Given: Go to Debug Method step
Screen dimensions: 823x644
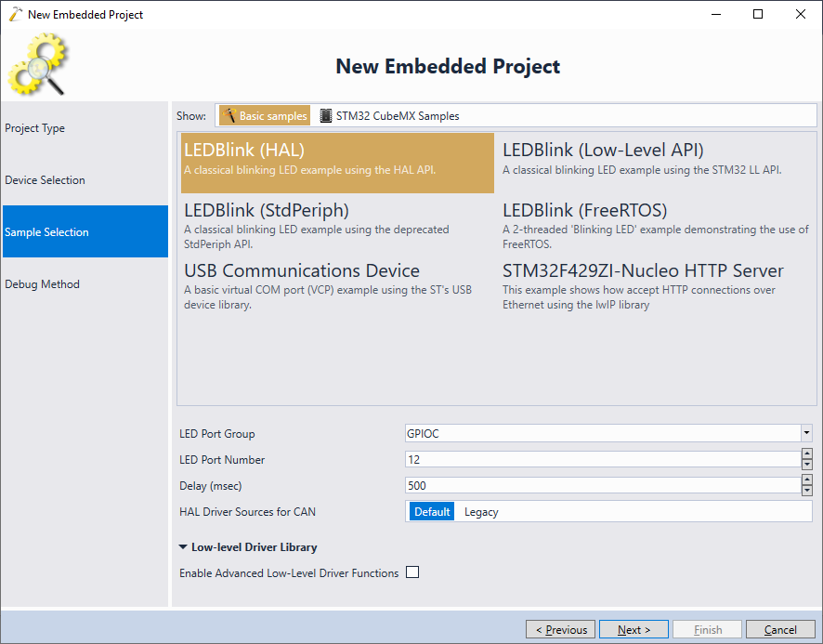Looking at the screenshot, I should pos(85,284).
